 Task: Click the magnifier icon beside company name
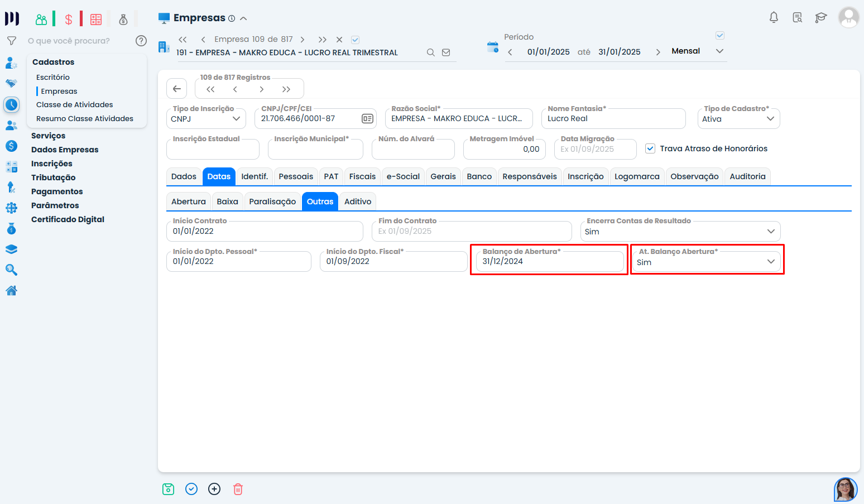click(430, 52)
